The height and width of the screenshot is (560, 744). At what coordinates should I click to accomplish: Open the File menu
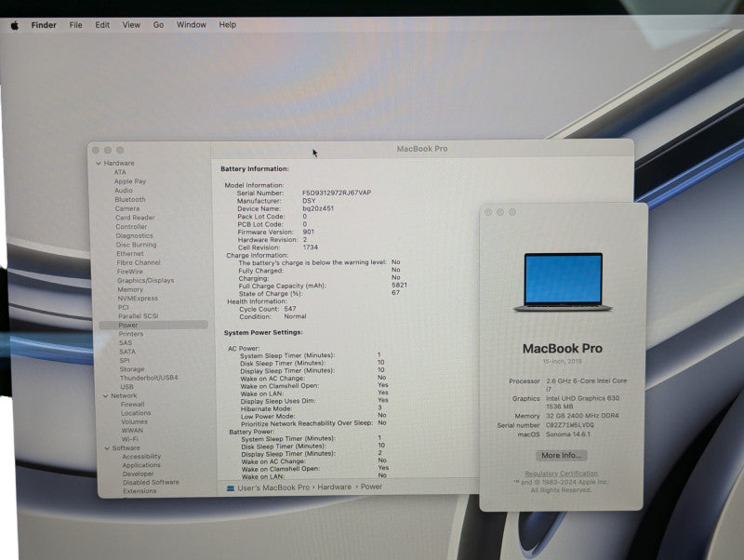click(x=75, y=25)
